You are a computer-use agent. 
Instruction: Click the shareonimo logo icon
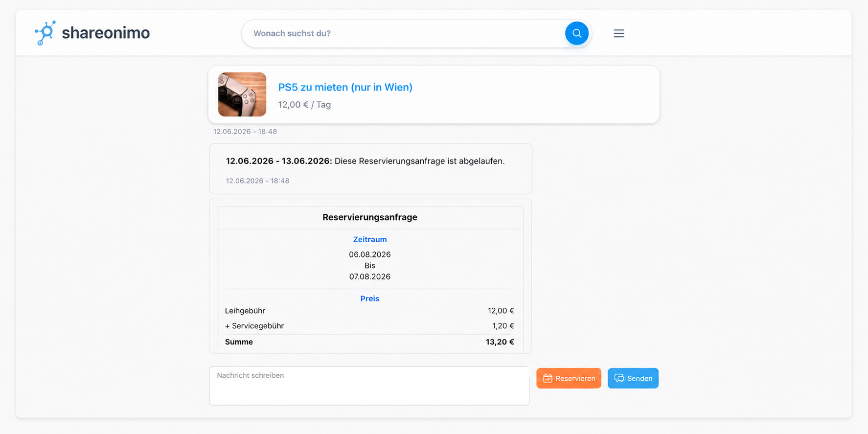[45, 33]
